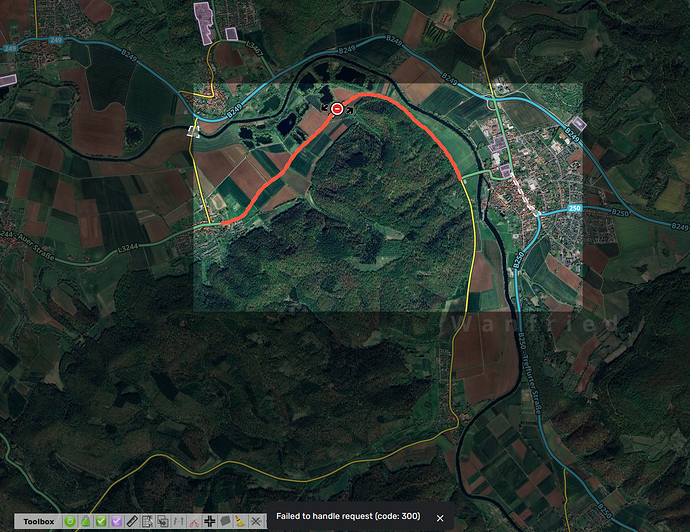Click the green lock icon in Toolbox
Image resolution: width=690 pixels, height=532 pixels.
tap(86, 521)
